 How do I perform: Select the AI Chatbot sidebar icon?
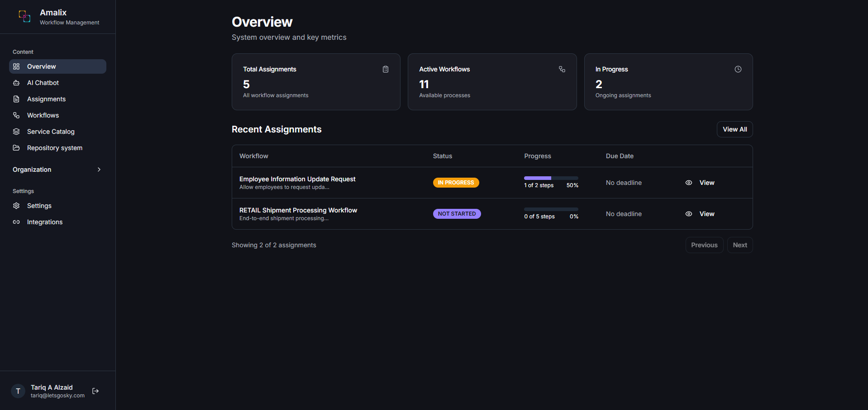click(16, 83)
